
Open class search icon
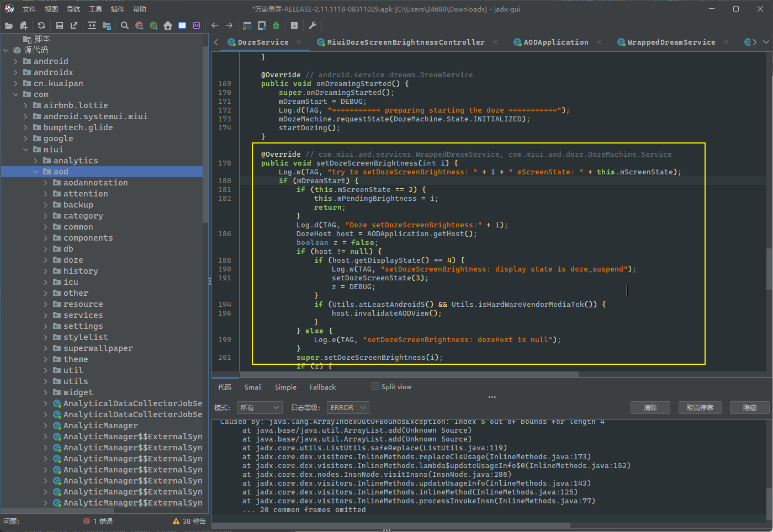click(x=139, y=25)
